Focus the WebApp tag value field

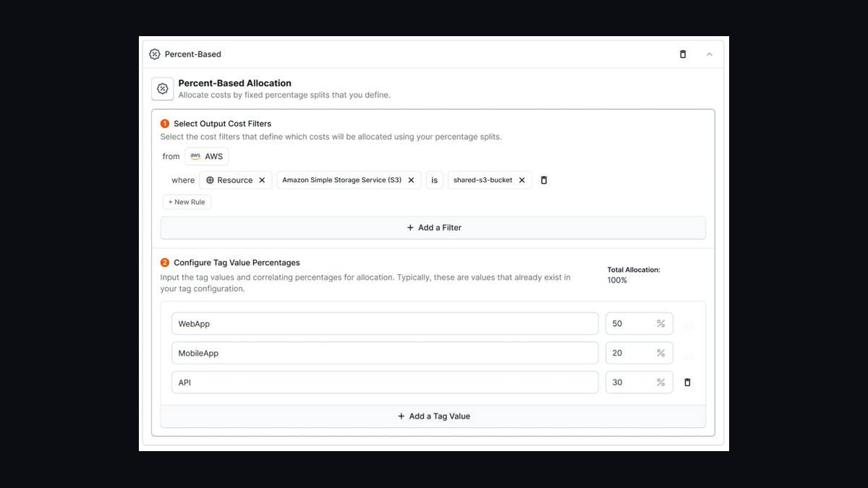pos(385,324)
